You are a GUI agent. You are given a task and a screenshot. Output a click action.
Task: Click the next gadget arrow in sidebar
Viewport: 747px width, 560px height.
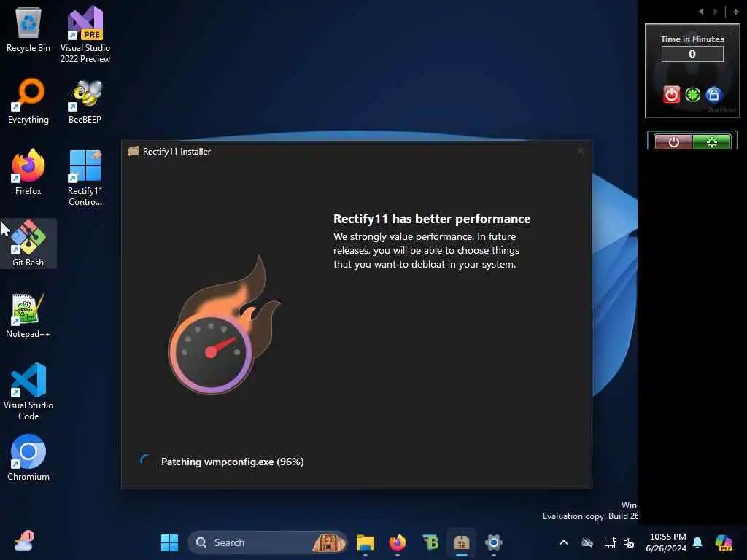click(715, 12)
